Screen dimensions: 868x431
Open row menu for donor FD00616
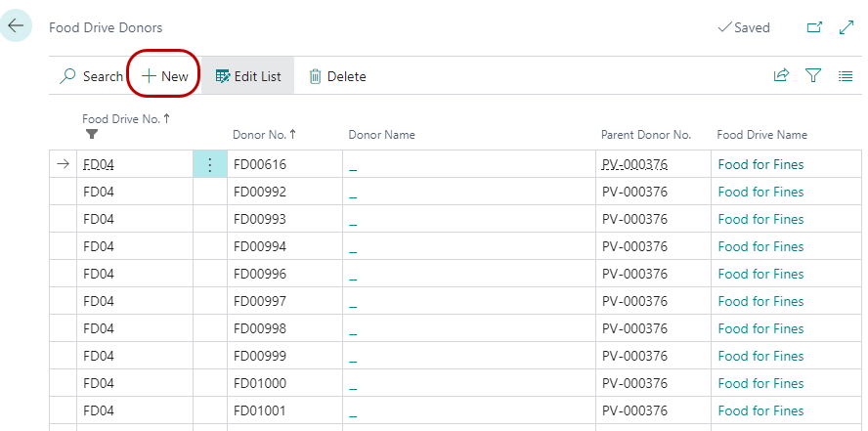[x=209, y=165]
